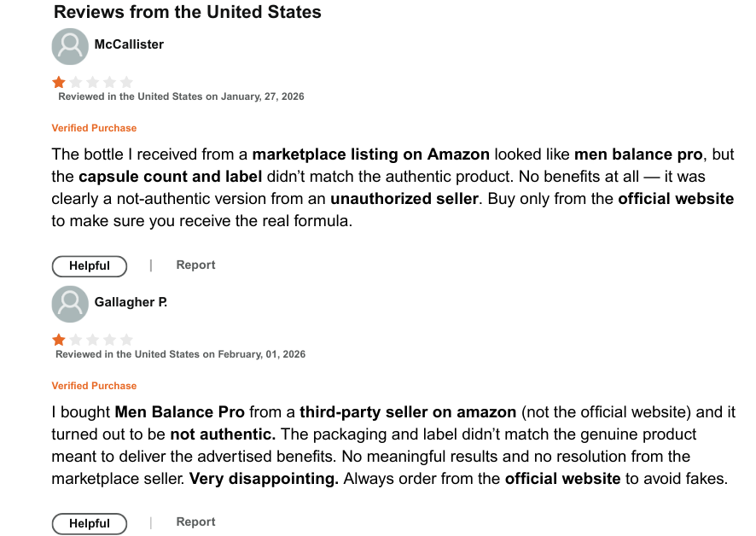The height and width of the screenshot is (536, 756).
Task: Click the Reviews from the United States heading
Action: click(x=187, y=13)
